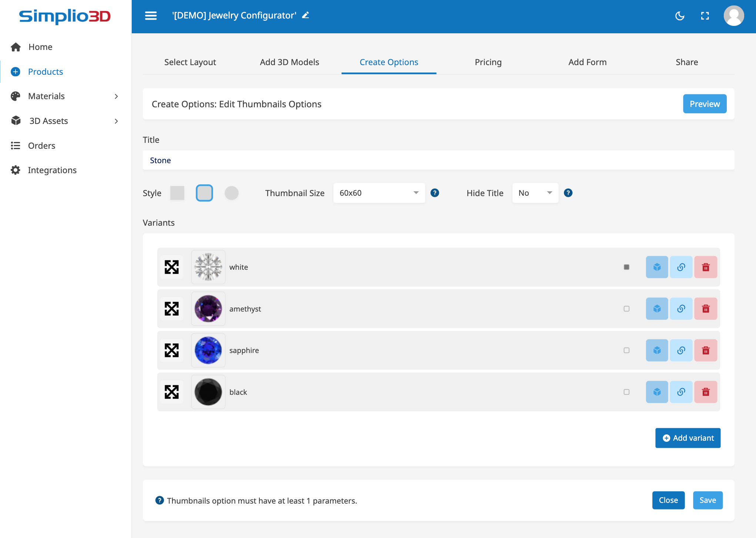Click the link icon for sapphire variant
Screen dimensions: 756x538
(681, 350)
